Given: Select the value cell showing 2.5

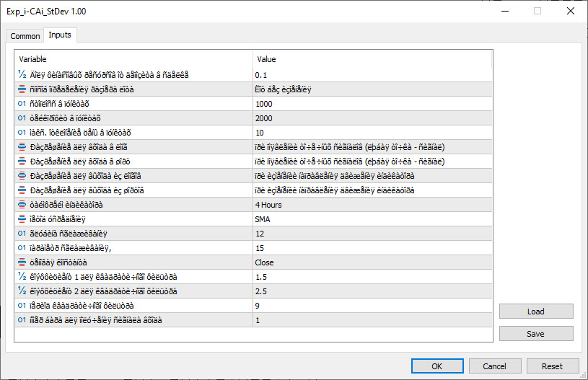Looking at the screenshot, I should coord(372,291).
